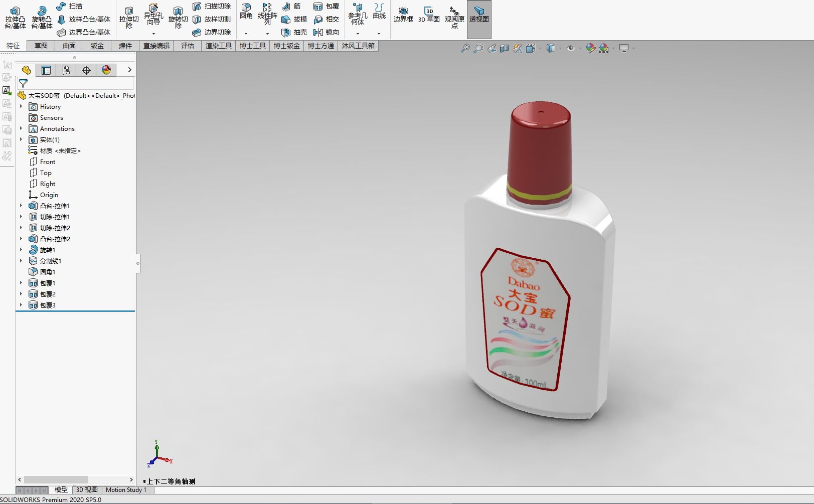
Task: Expand the 包覆3 feature
Action: [21, 305]
